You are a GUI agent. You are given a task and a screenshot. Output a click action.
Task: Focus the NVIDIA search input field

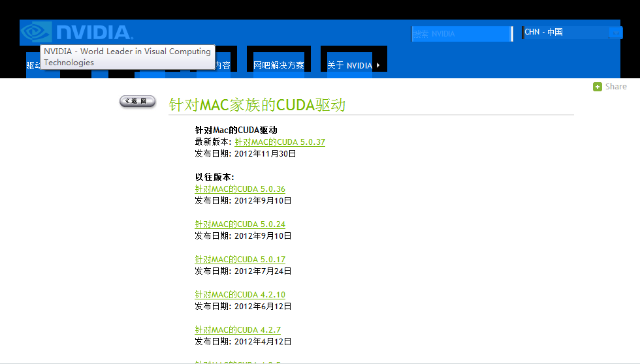tap(461, 34)
